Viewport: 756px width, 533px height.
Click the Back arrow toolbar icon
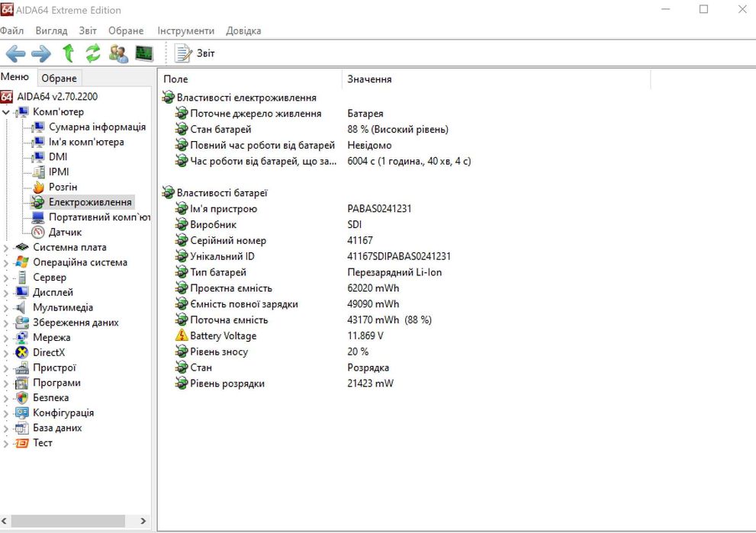click(15, 53)
